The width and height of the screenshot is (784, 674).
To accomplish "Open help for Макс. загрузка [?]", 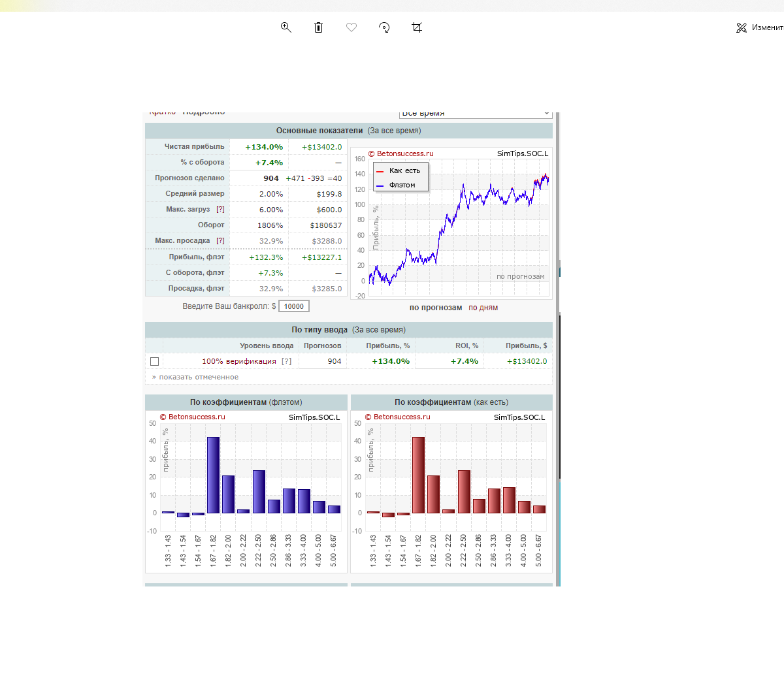I will click(220, 210).
